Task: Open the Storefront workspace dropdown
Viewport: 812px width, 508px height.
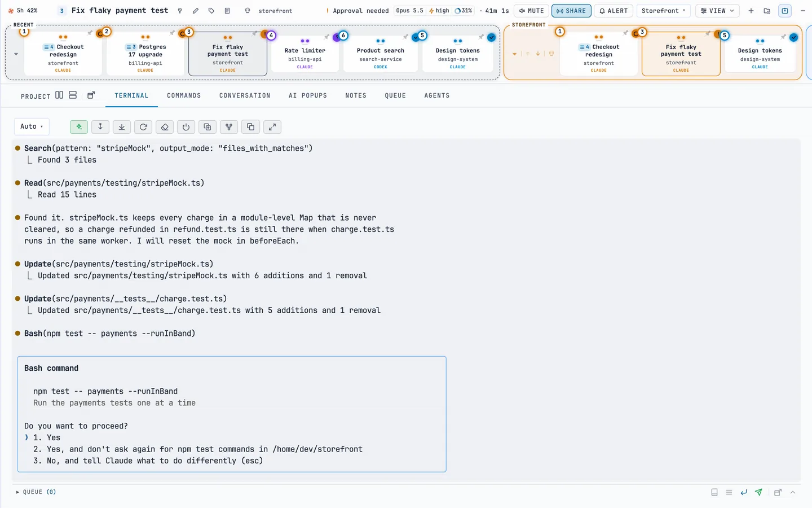Action: click(x=664, y=11)
